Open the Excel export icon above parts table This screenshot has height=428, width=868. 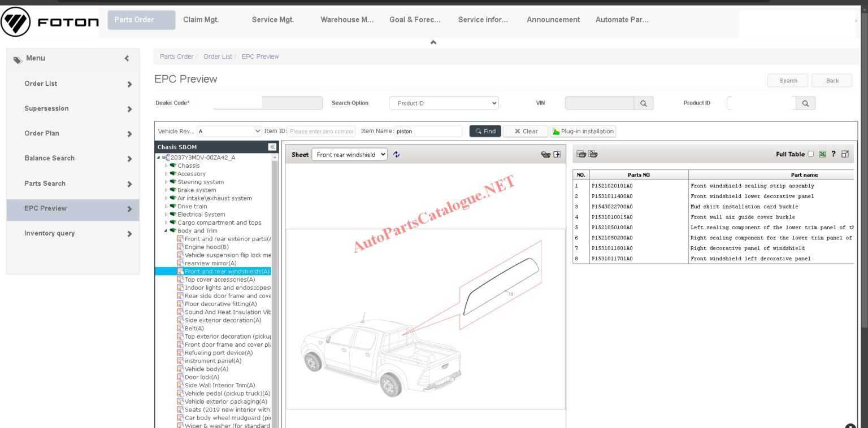click(x=822, y=154)
